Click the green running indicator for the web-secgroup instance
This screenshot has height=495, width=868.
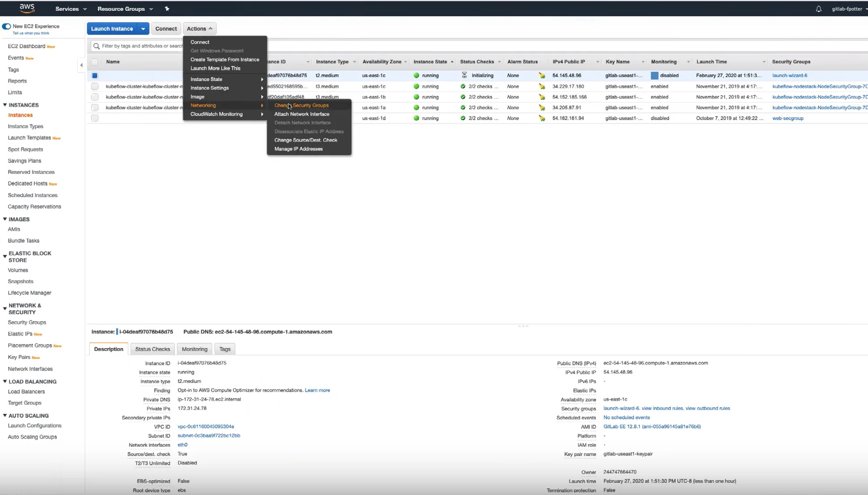[416, 118]
